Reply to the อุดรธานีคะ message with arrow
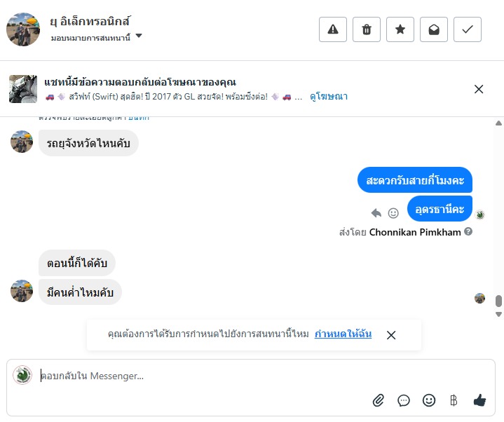Viewport: 504px width, 422px height. click(376, 213)
